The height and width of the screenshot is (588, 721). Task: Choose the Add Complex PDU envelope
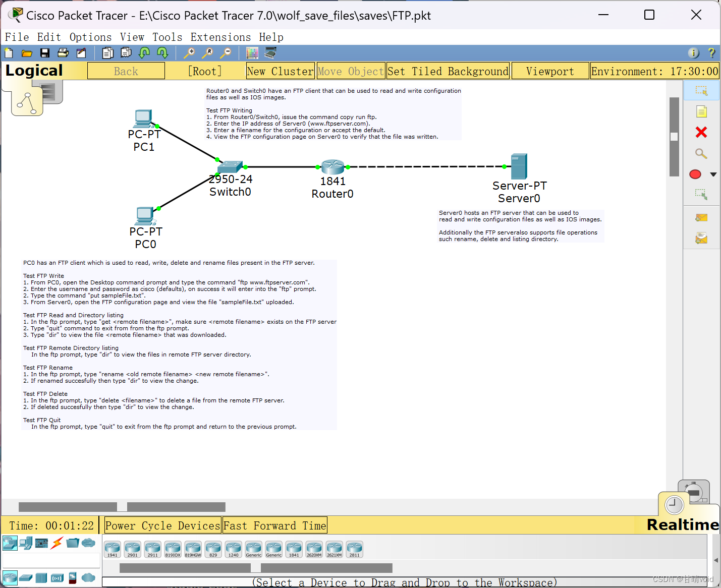coord(701,238)
